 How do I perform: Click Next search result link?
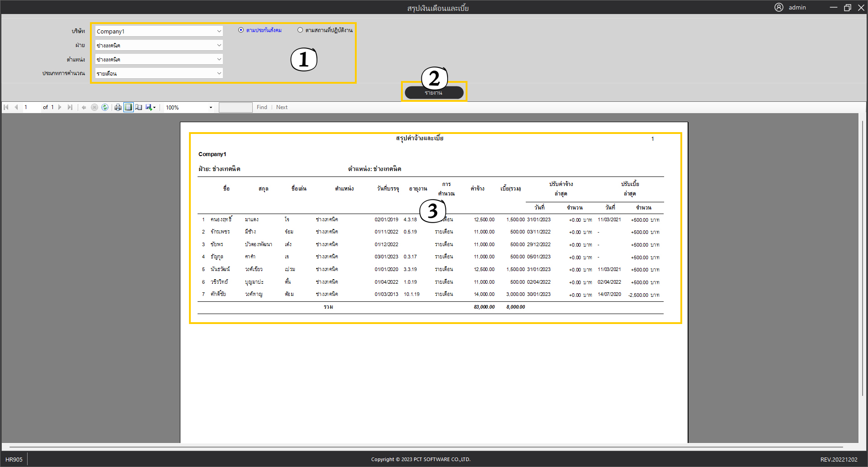(282, 107)
